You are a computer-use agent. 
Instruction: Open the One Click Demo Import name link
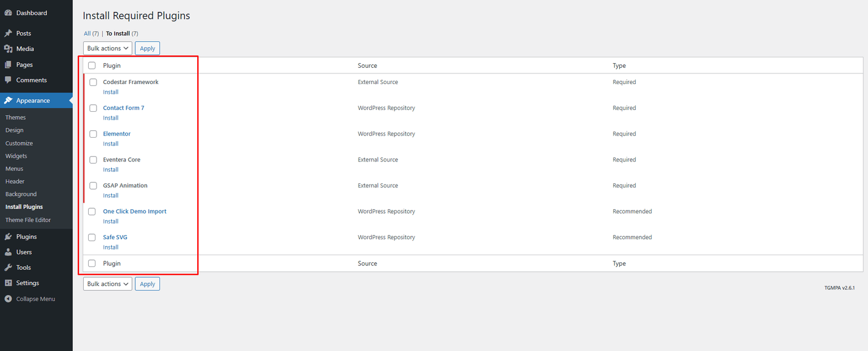pos(134,212)
